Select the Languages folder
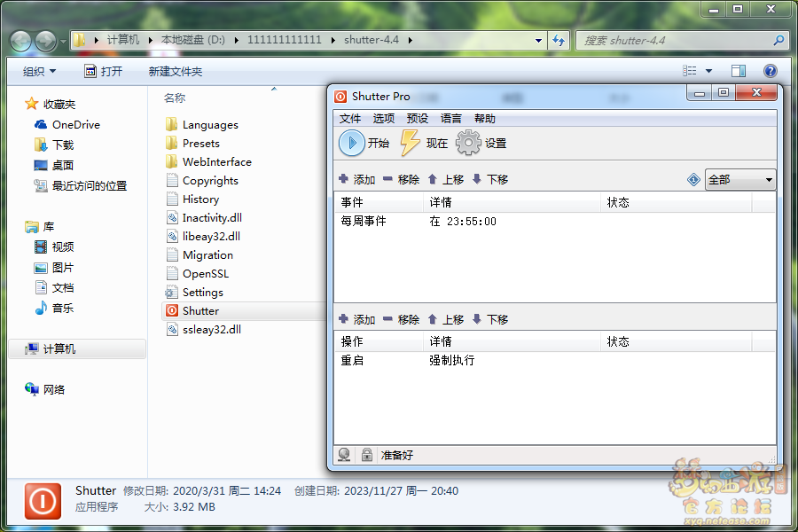This screenshot has height=532, width=798. pos(202,125)
